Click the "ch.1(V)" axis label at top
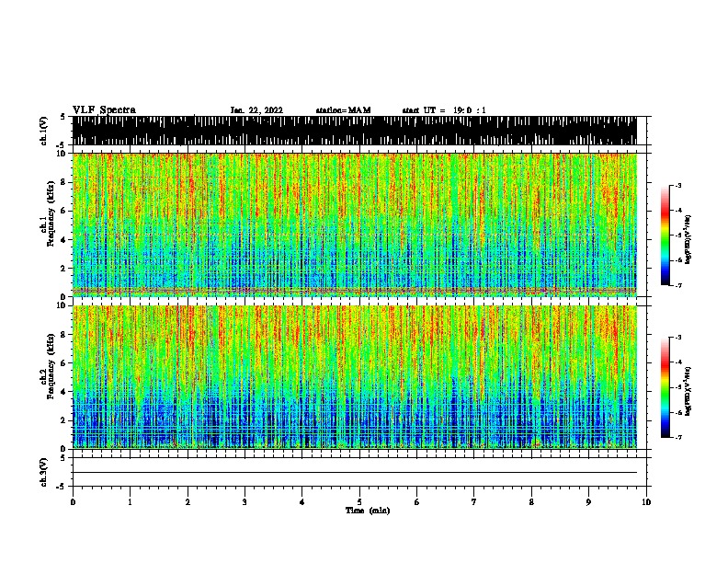 coord(44,131)
